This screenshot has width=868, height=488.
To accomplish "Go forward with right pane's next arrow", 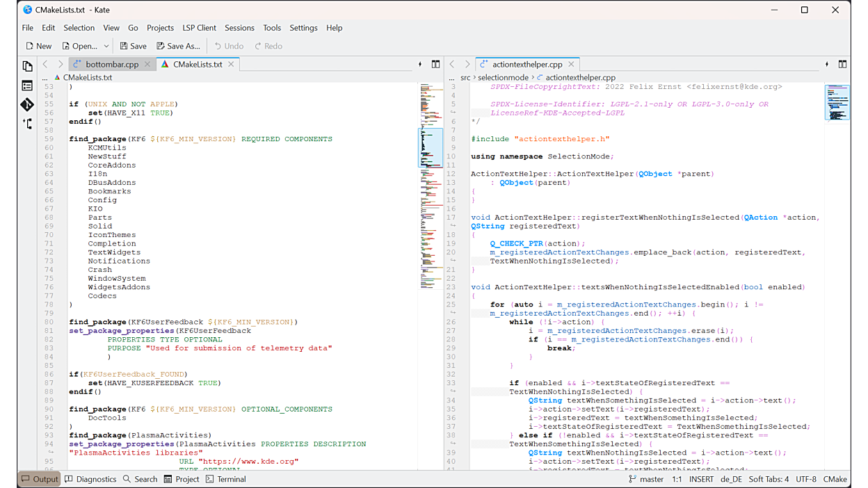I will [467, 64].
